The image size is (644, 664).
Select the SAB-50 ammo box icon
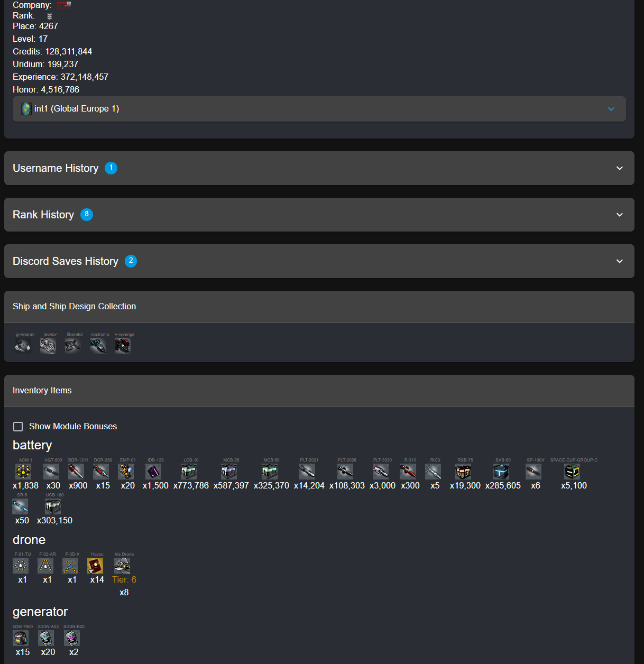(x=501, y=472)
